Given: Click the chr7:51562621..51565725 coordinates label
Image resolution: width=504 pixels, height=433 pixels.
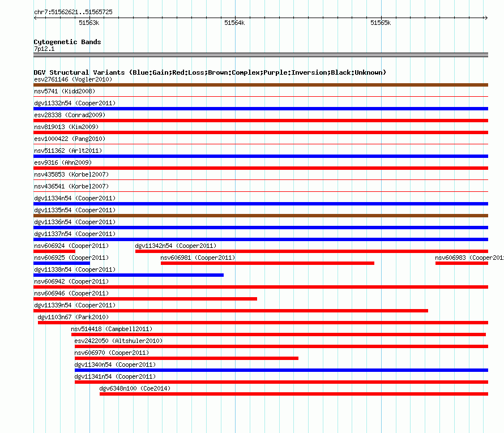Looking at the screenshot, I should 73,12.
